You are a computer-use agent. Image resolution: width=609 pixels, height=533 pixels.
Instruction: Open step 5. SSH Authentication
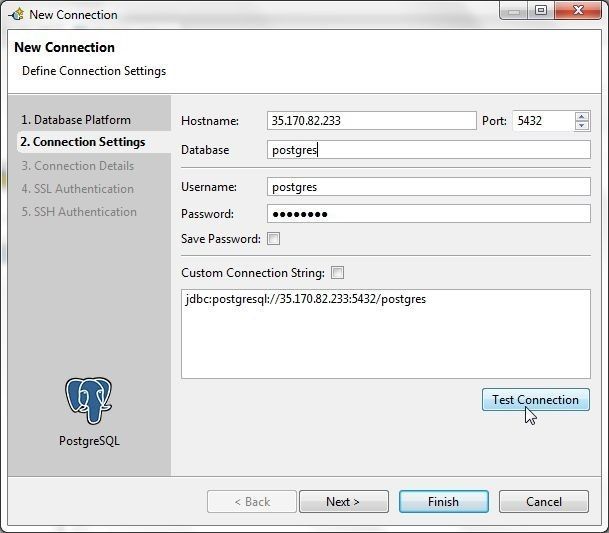click(79, 212)
